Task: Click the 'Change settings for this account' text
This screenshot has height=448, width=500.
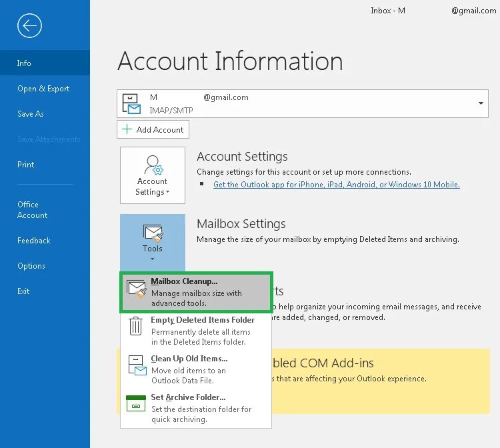Action: (x=304, y=172)
